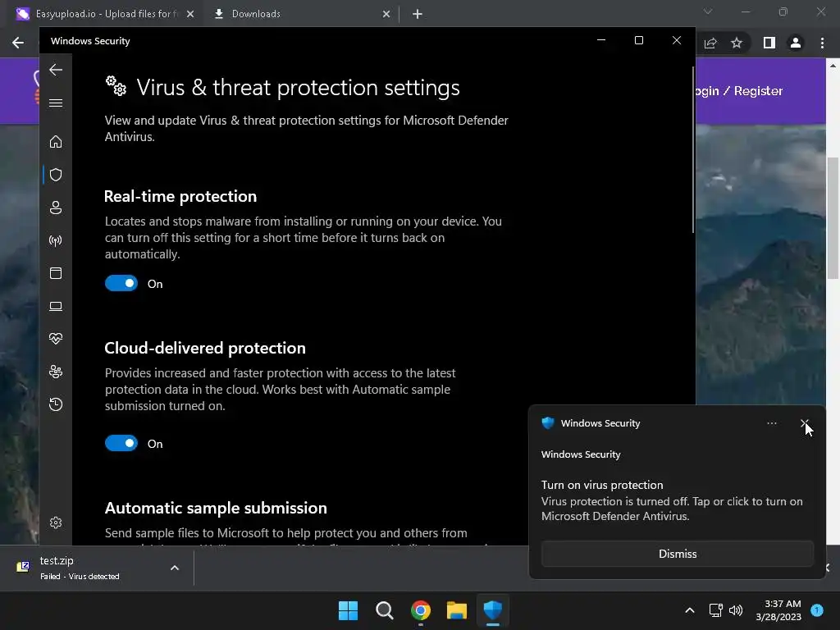Viewport: 840px width, 630px height.
Task: Minimize the Windows Security window
Action: [601, 40]
